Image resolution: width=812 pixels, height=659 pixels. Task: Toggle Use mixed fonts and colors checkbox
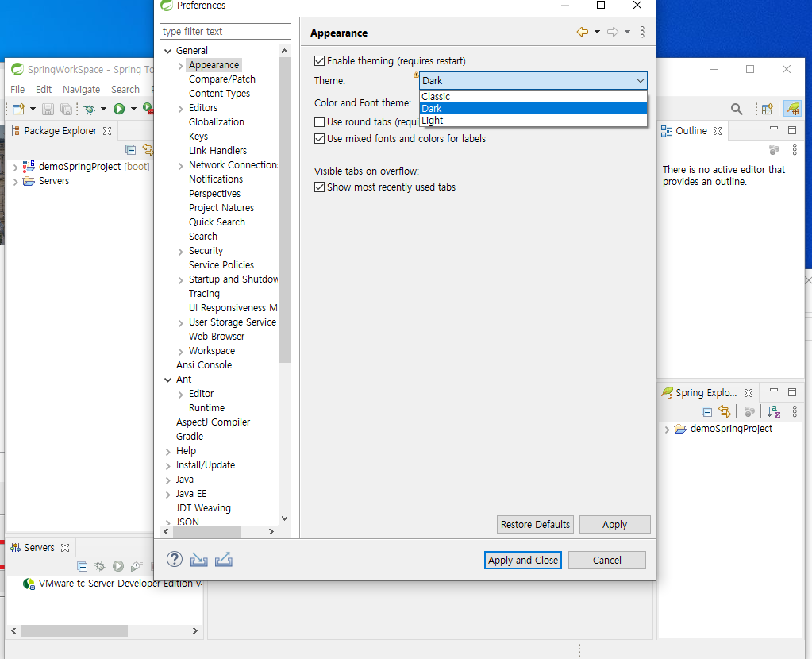coord(320,138)
